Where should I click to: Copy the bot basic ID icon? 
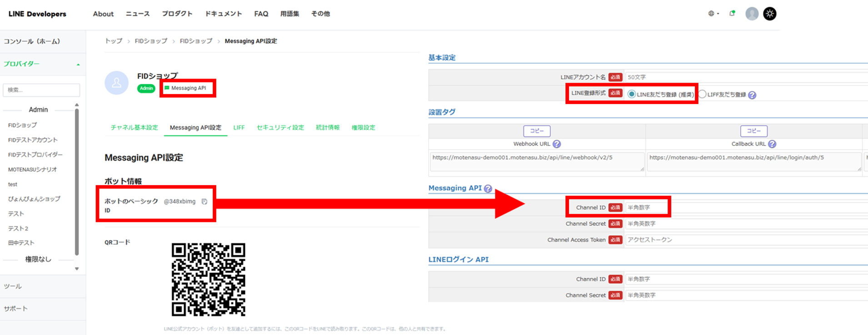click(205, 202)
